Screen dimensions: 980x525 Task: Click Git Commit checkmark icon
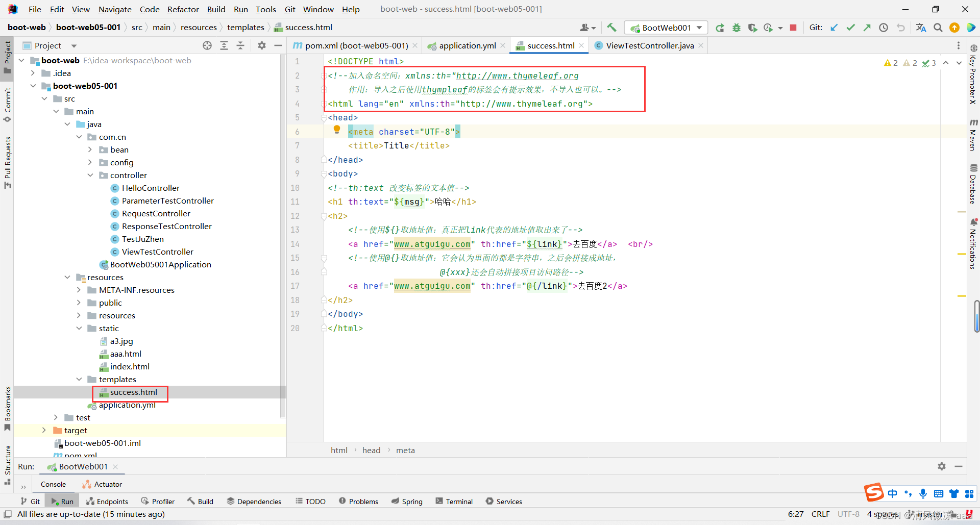(850, 28)
